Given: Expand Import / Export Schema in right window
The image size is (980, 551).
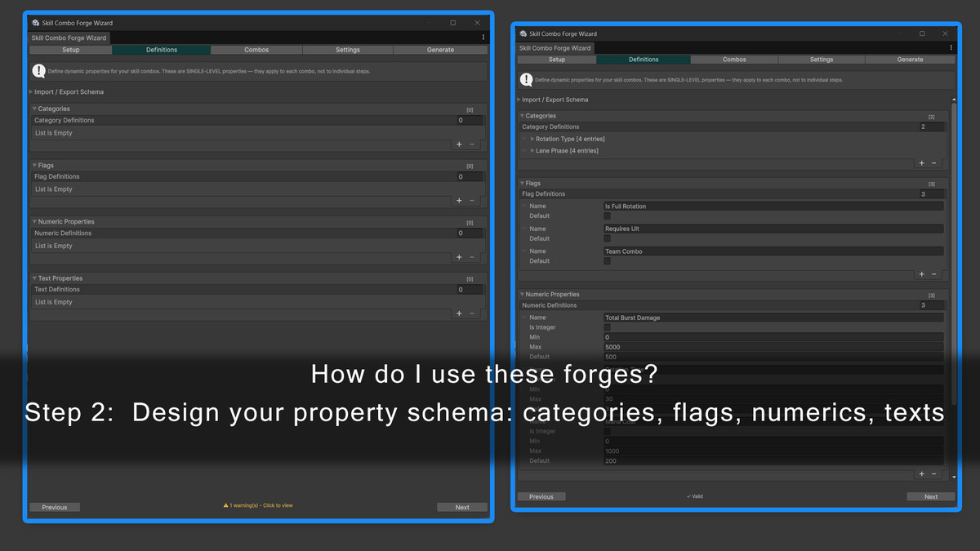Looking at the screenshot, I should click(519, 100).
